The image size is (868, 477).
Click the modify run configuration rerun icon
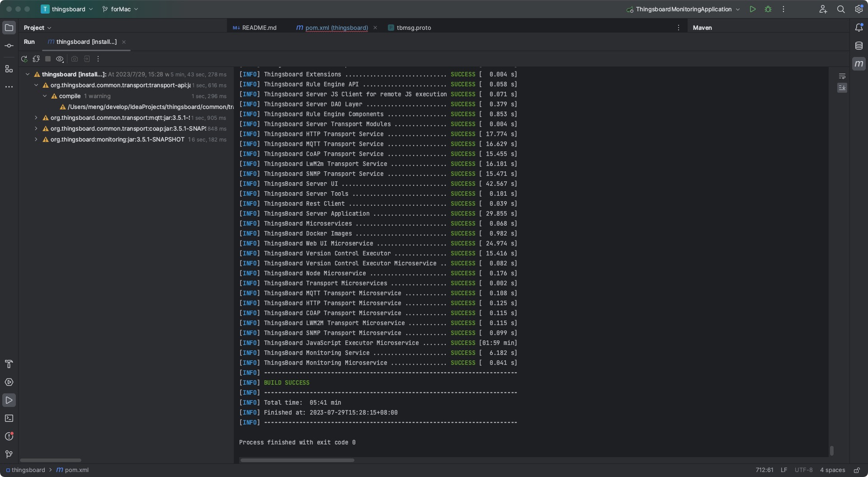[36, 59]
